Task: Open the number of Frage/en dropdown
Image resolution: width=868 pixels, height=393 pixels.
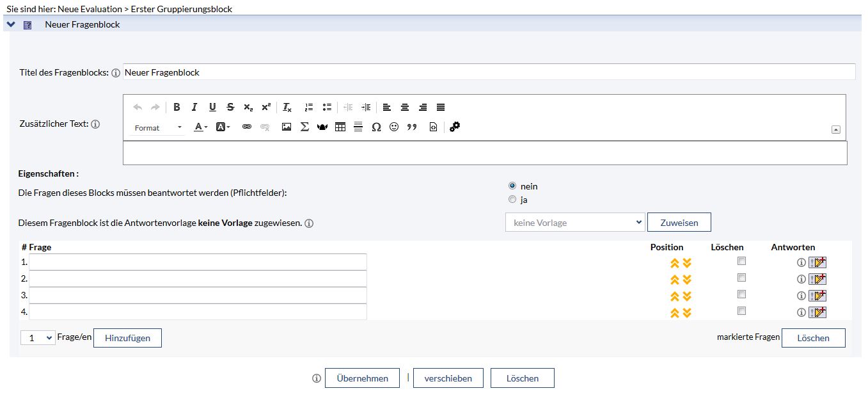Action: (x=38, y=338)
